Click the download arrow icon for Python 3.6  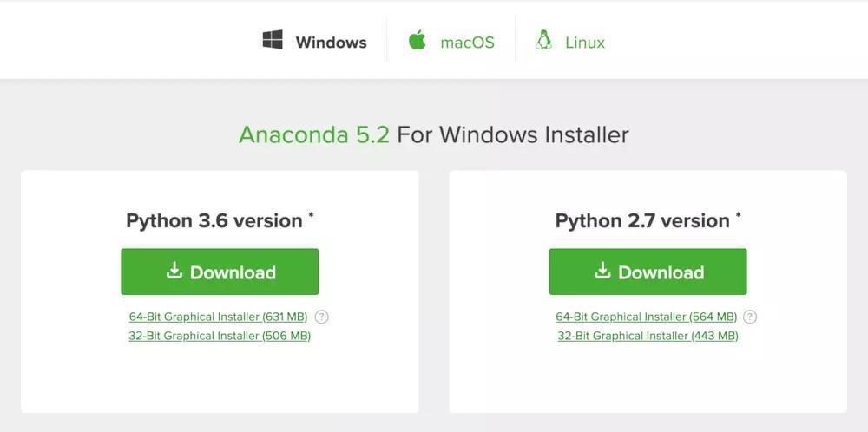174,271
